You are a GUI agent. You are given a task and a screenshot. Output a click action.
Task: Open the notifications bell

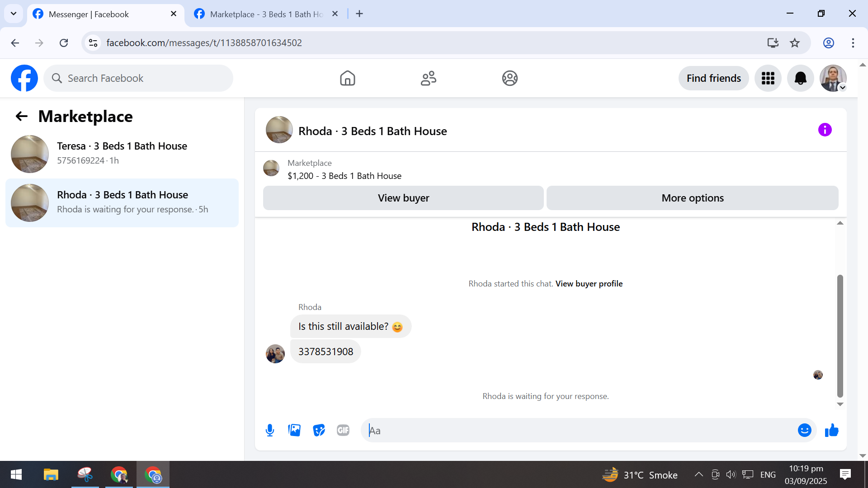tap(800, 78)
